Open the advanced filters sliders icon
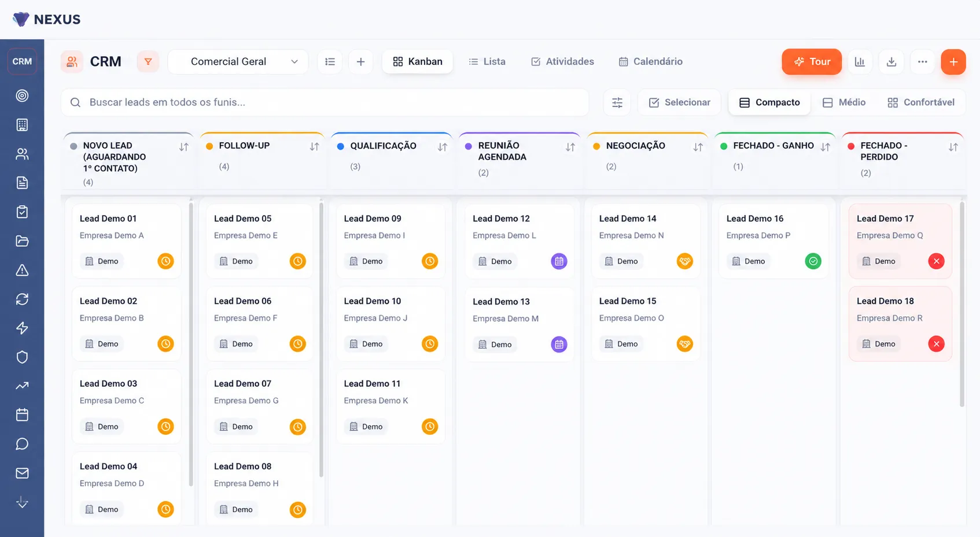The height and width of the screenshot is (537, 980). click(x=617, y=102)
